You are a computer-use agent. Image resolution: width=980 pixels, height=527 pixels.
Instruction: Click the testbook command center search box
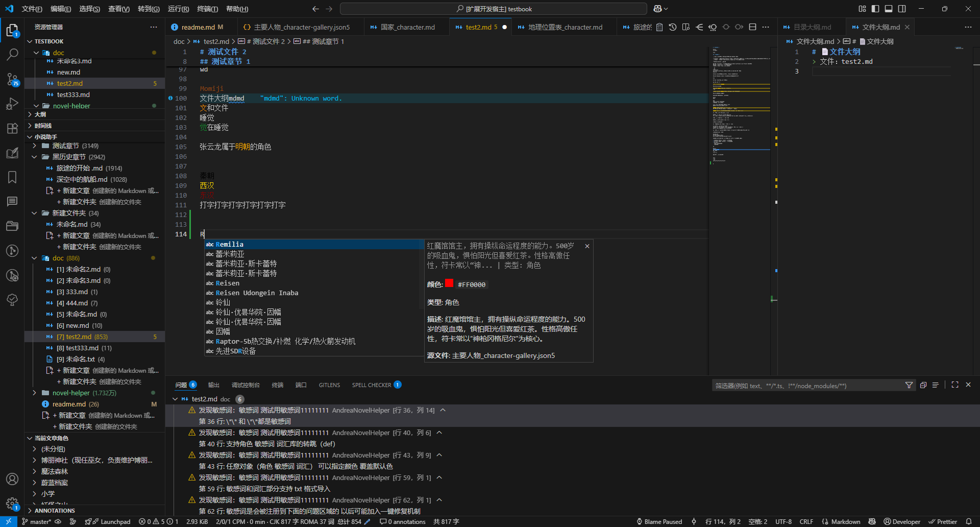494,9
